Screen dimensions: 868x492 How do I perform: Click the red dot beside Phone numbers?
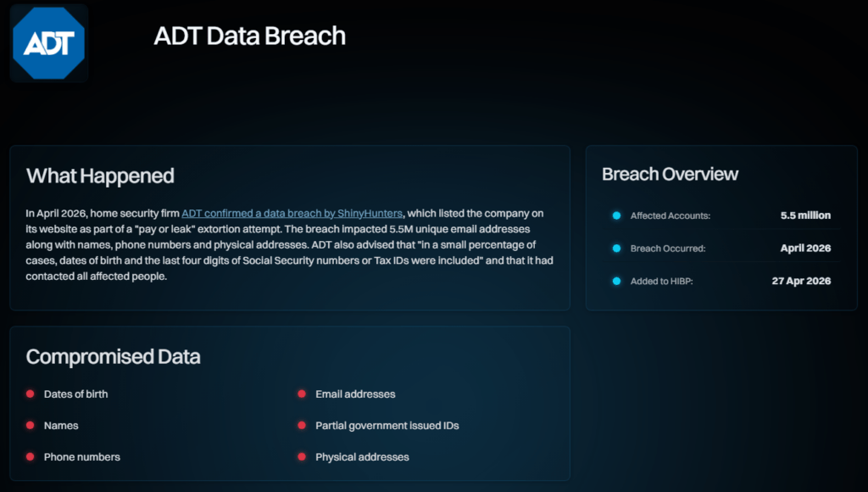[x=30, y=457]
